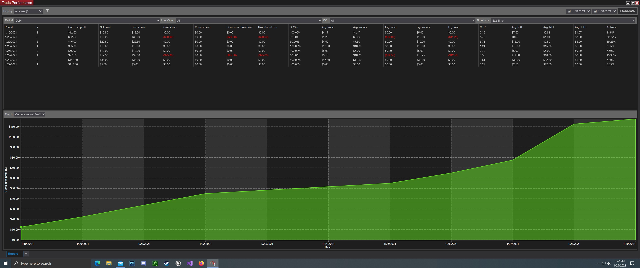Click the 45.84 MTR cell

(x=483, y=37)
